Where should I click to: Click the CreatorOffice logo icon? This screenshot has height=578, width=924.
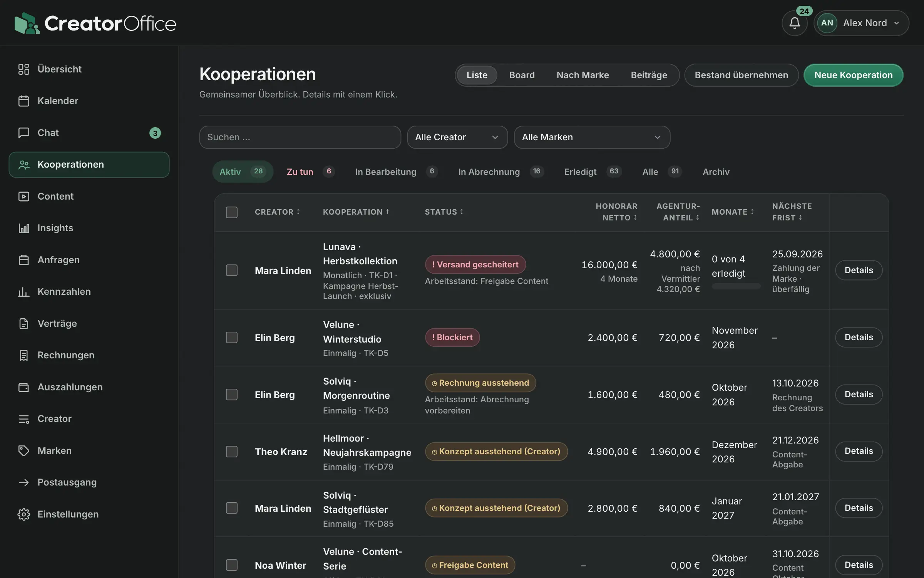pos(27,23)
